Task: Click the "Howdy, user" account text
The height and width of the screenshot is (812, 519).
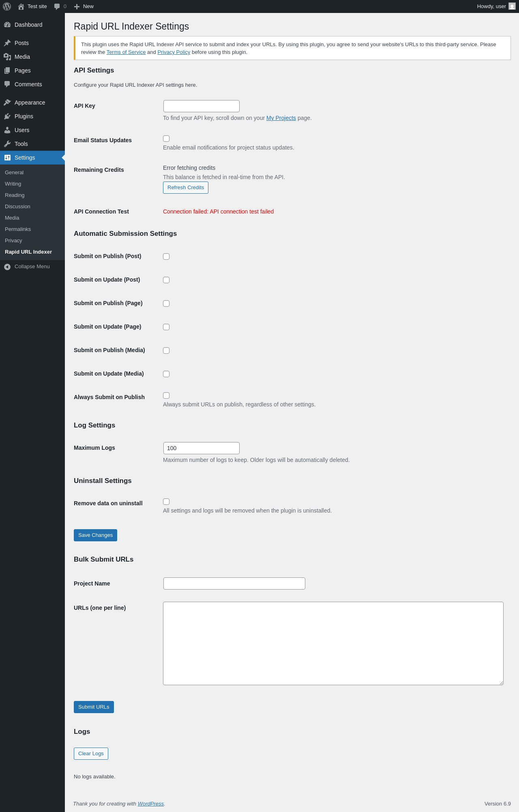Action: click(x=491, y=6)
